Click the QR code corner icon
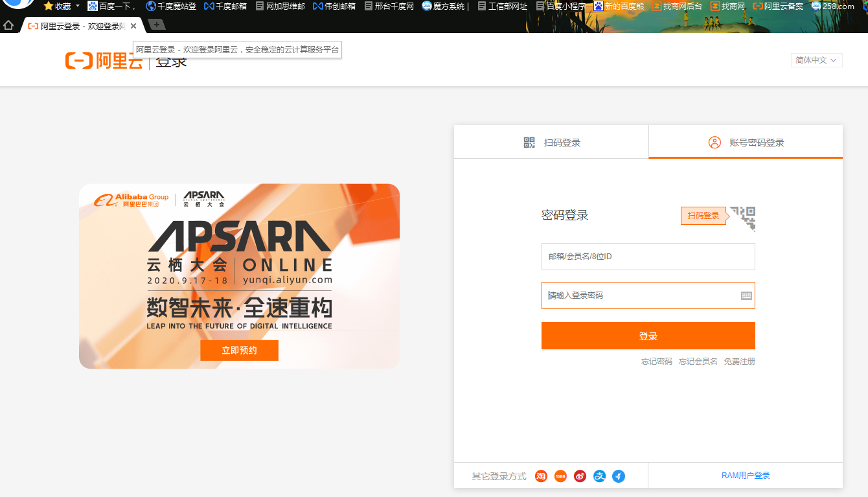Viewport: 868px width, 497px height. (x=743, y=219)
